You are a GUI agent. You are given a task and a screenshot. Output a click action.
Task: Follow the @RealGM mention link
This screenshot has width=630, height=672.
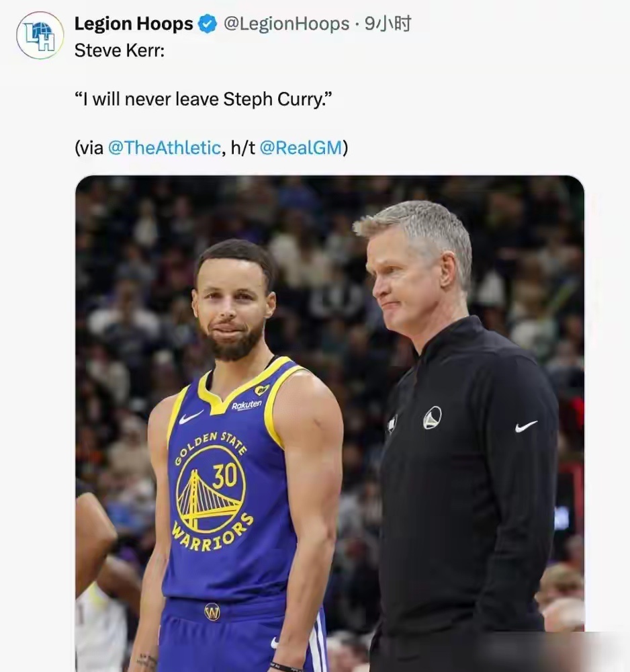300,148
